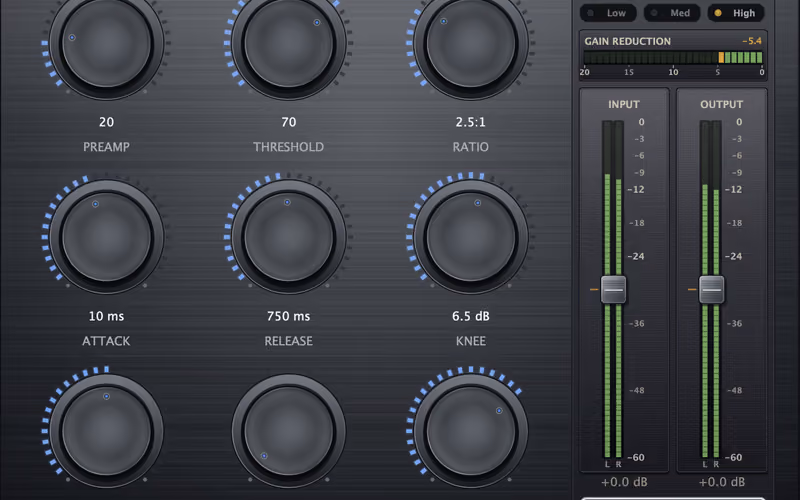Screen dimensions: 800x500
Task: Click the release value 750 ms
Action: pyautogui.click(x=289, y=316)
